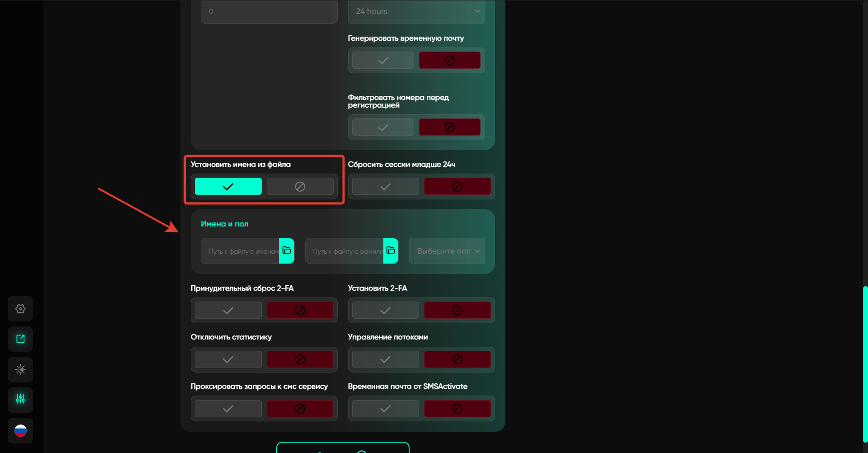Expand the '24 hours' dropdown
Image resolution: width=868 pixels, height=453 pixels.
point(416,12)
